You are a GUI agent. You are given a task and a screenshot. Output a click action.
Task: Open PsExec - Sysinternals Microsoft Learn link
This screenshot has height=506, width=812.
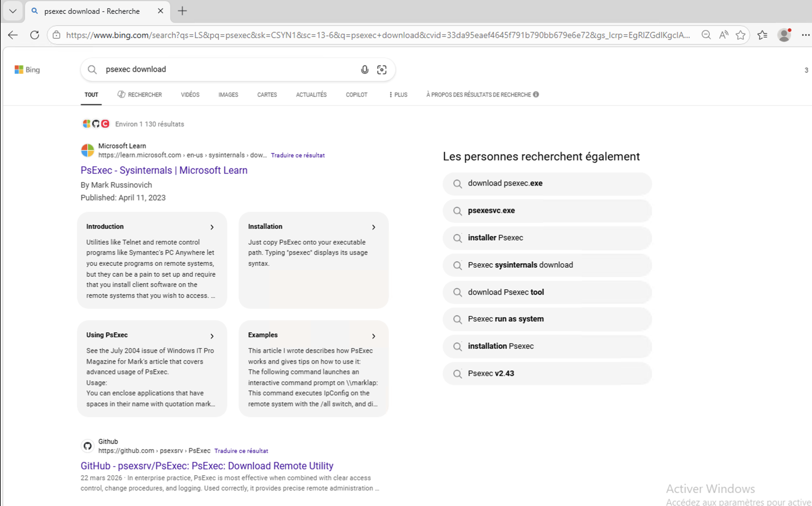tap(164, 170)
